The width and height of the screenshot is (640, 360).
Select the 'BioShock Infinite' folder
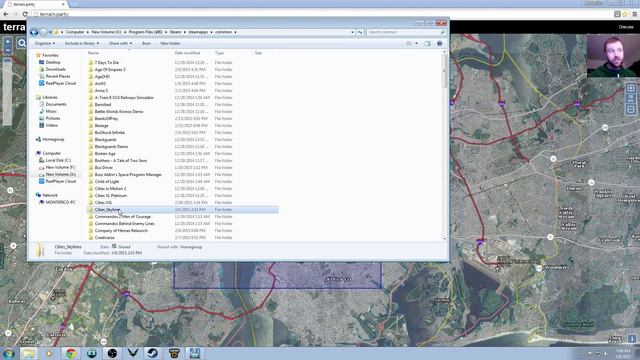pos(109,133)
